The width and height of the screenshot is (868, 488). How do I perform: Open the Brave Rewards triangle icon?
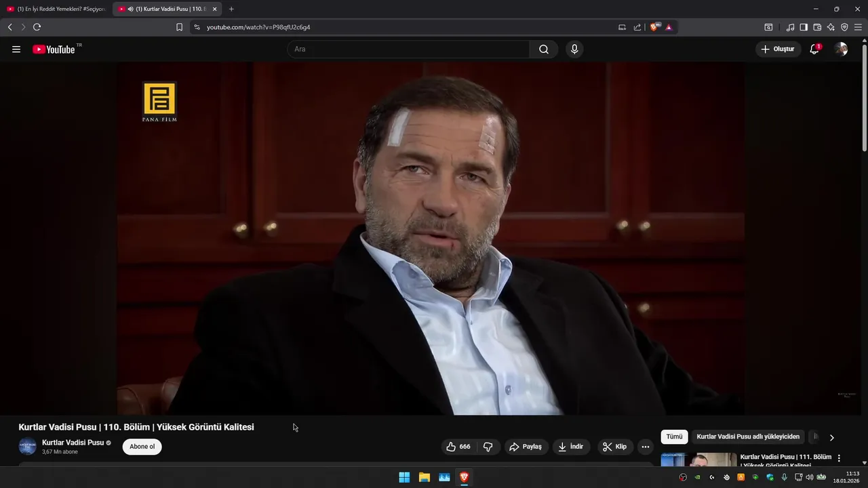[x=669, y=27]
